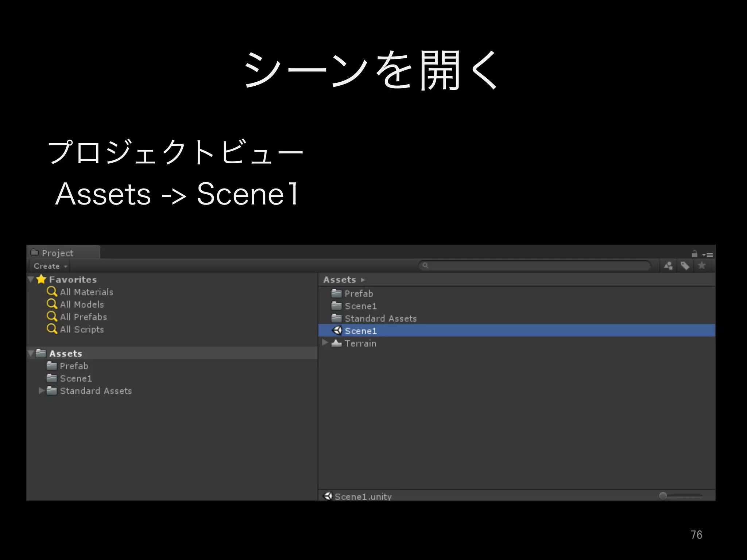
Task: Toggle the Project panel lock icon
Action: coord(694,253)
